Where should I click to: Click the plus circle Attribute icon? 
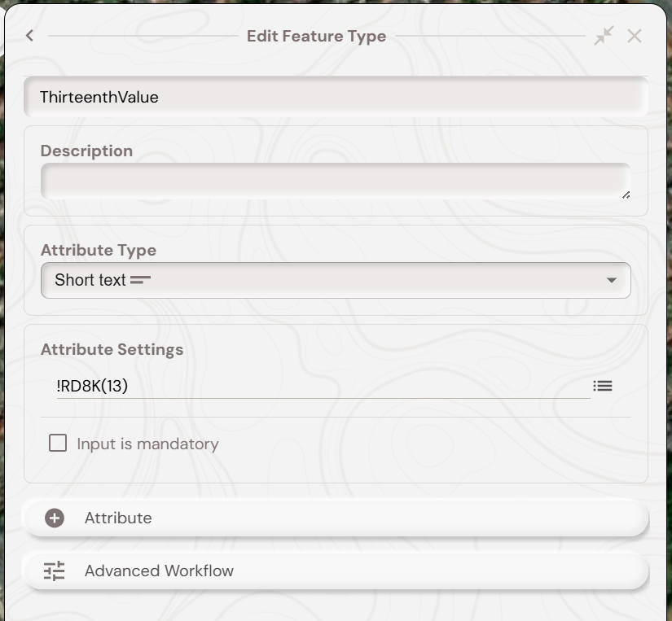pos(55,518)
